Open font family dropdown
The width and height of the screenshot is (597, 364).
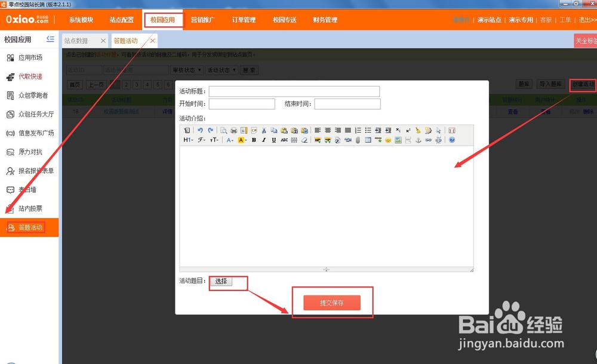[201, 140]
